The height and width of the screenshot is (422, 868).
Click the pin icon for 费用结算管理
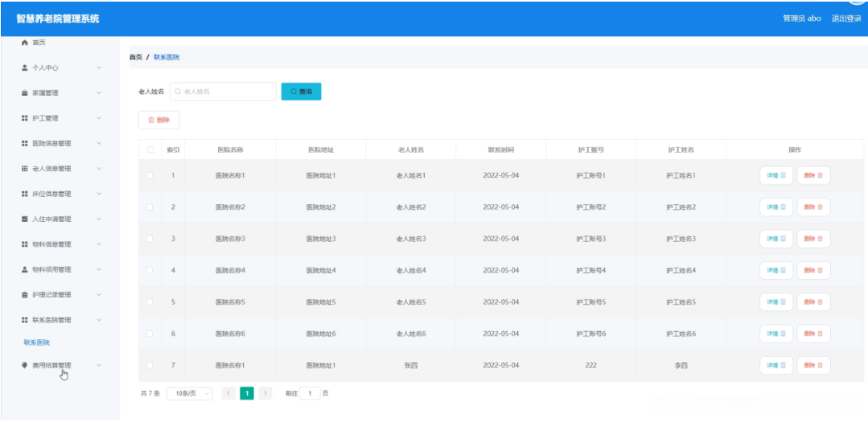click(24, 365)
